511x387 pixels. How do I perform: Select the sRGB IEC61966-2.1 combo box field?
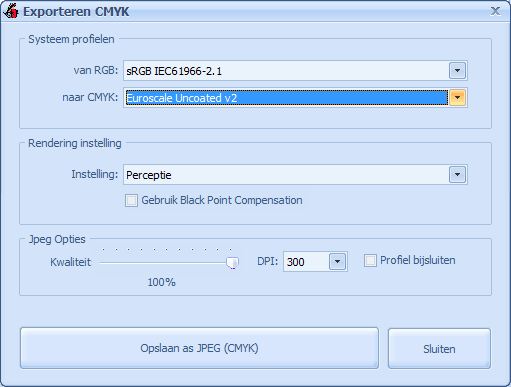coord(287,71)
